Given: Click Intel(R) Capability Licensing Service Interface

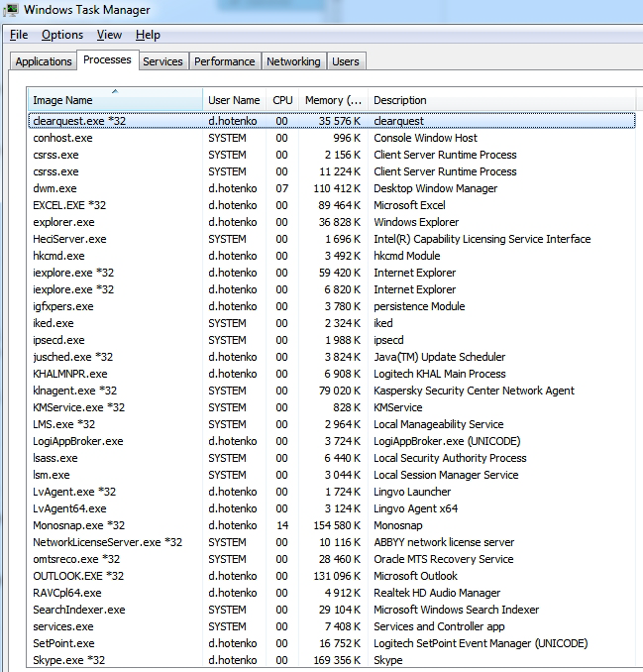Looking at the screenshot, I should (482, 239).
